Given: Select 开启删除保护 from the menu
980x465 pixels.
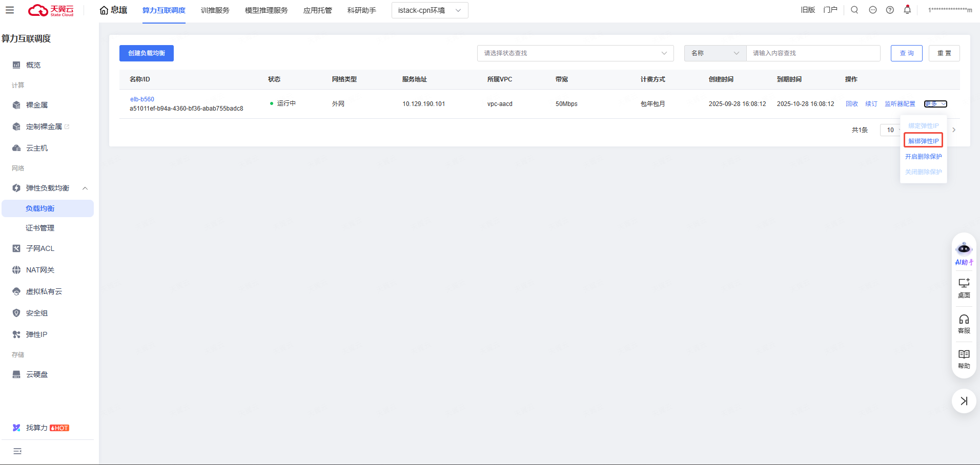Looking at the screenshot, I should click(923, 156).
